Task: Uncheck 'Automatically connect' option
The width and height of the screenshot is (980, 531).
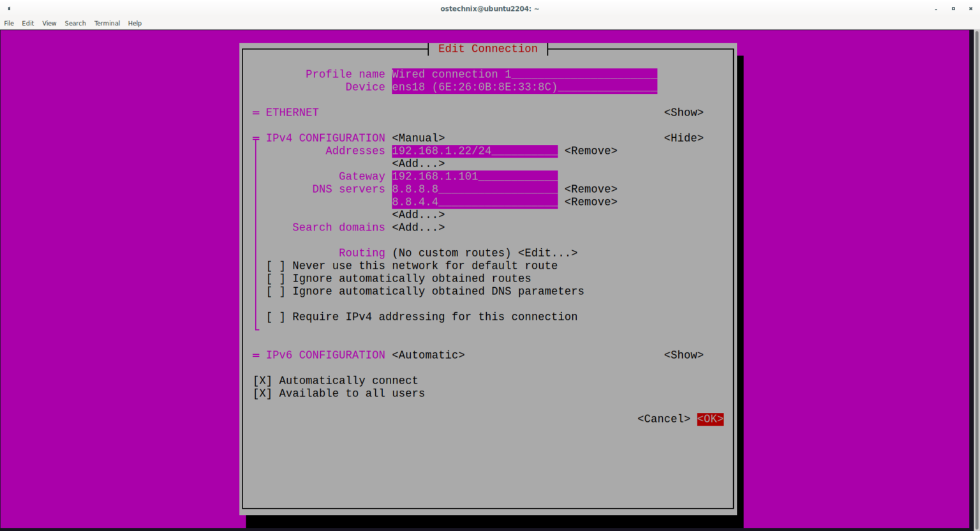Action: tap(263, 380)
